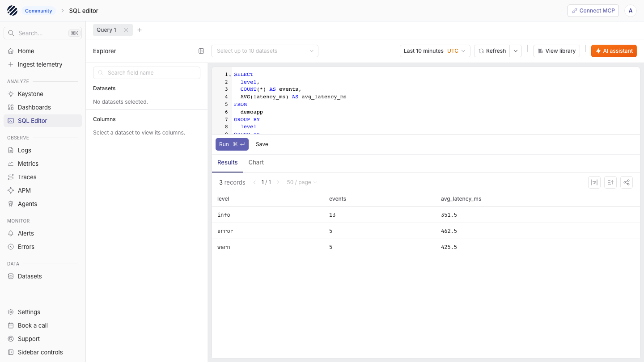Expand the Refresh options arrow
The image size is (644, 362).
click(516, 51)
